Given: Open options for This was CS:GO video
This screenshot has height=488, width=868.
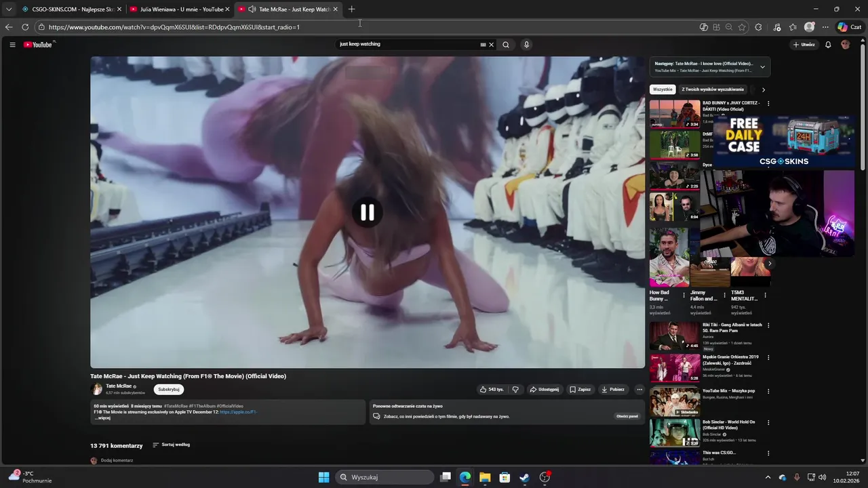Looking at the screenshot, I should pos(768,453).
